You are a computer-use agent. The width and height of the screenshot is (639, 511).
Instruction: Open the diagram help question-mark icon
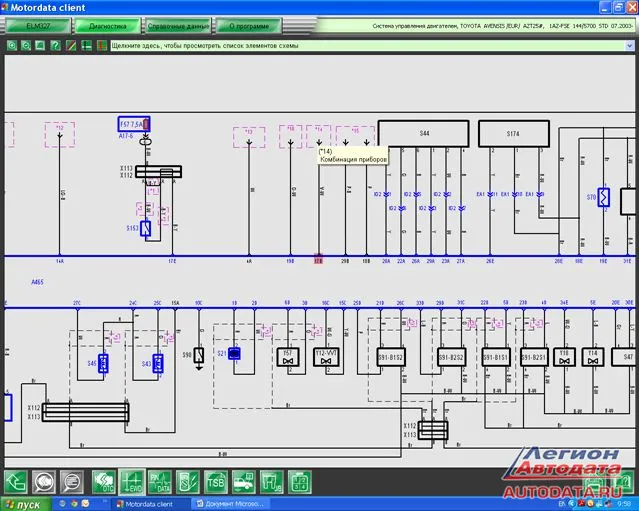[x=55, y=46]
